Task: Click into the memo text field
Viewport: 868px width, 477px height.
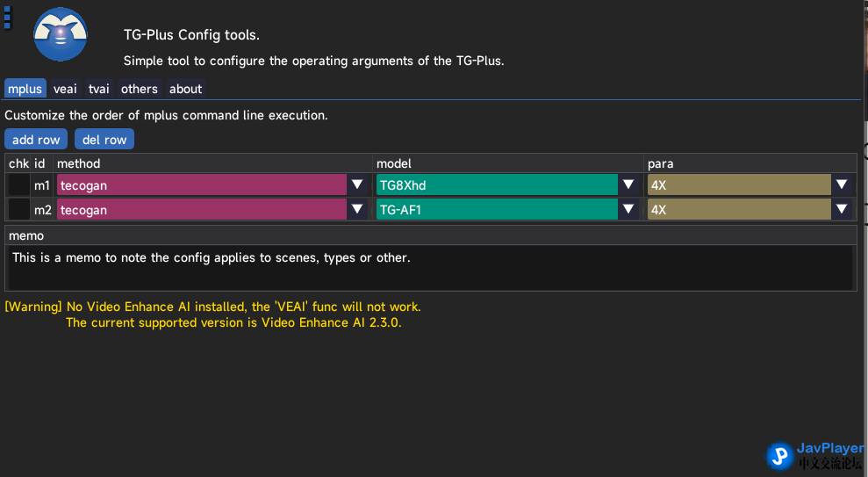Action: point(429,267)
